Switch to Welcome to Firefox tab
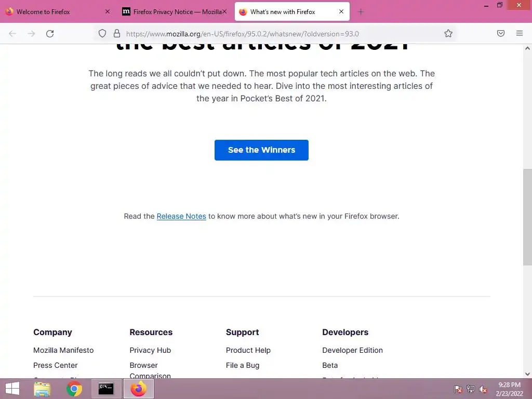The height and width of the screenshot is (399, 532). pos(58,11)
